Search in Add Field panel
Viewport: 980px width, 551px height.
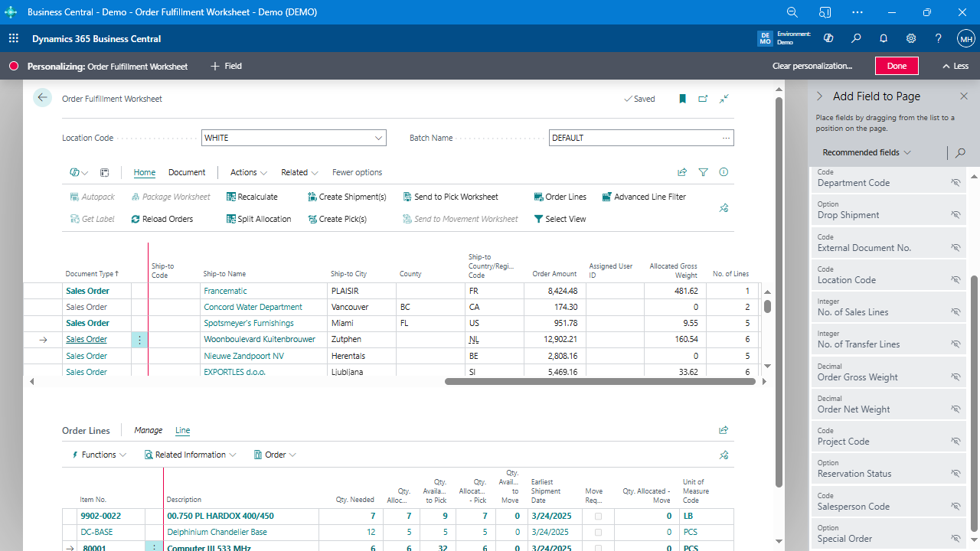coord(960,153)
